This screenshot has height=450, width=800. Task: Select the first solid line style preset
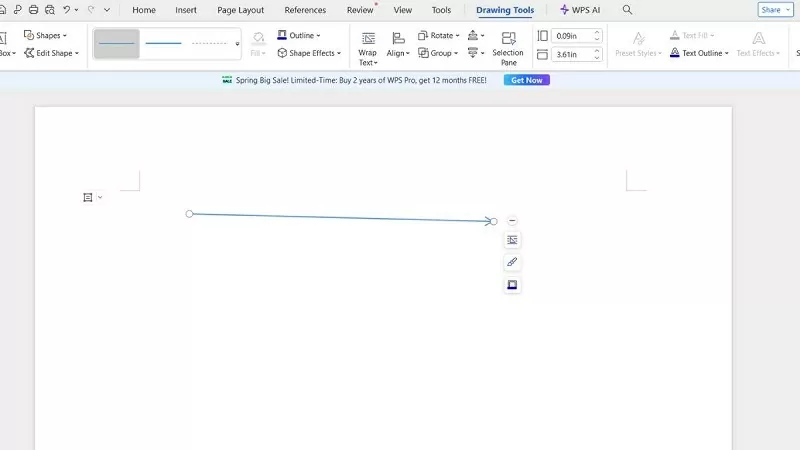point(117,44)
